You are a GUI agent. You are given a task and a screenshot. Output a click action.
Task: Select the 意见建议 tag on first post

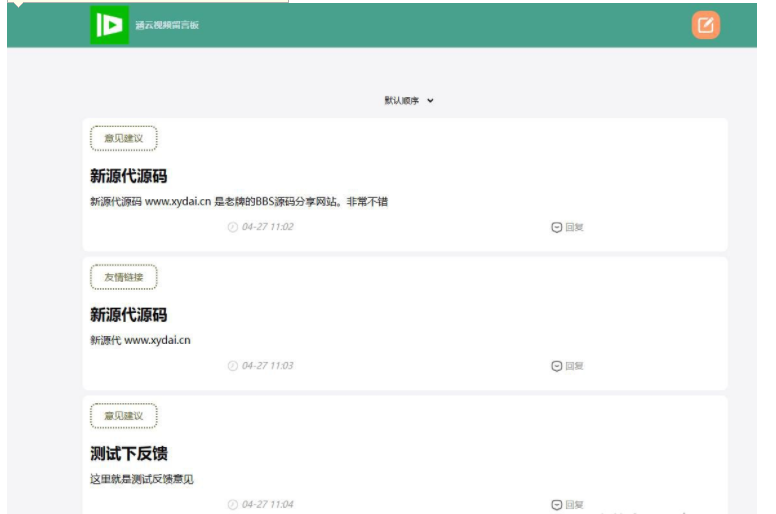(x=124, y=138)
